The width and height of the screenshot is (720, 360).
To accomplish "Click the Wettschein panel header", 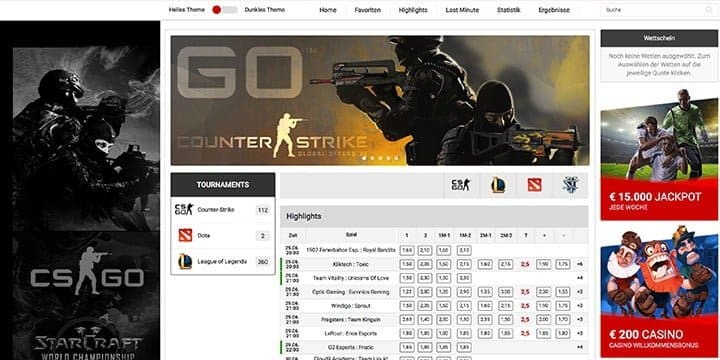I will pyautogui.click(x=659, y=38).
